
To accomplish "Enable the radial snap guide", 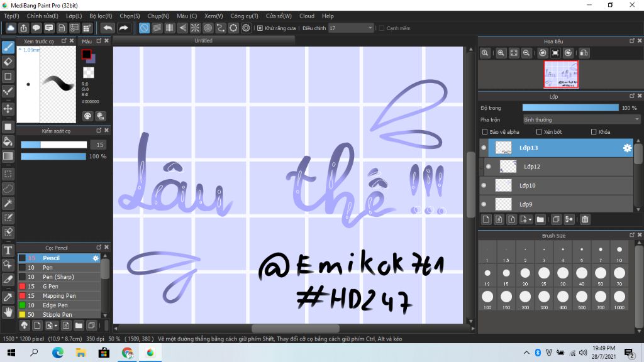I will (x=195, y=28).
